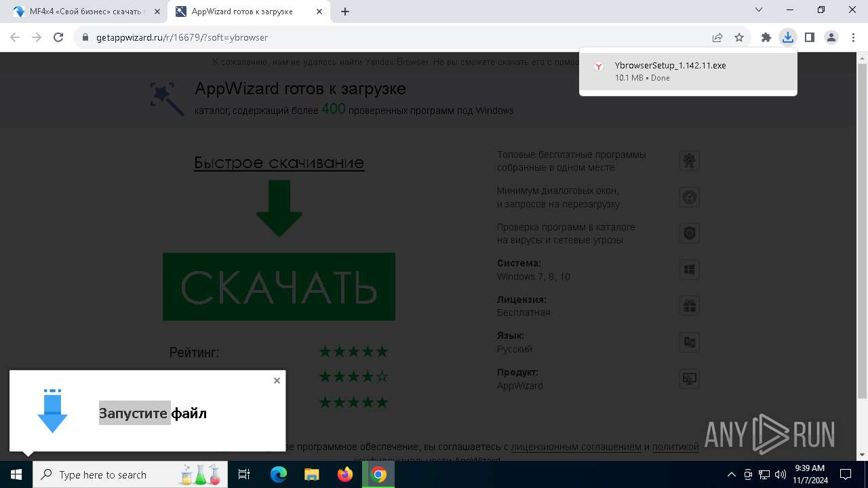Viewport: 868px width, 488px height.
Task: Click the Windows system icon
Action: [x=690, y=270]
